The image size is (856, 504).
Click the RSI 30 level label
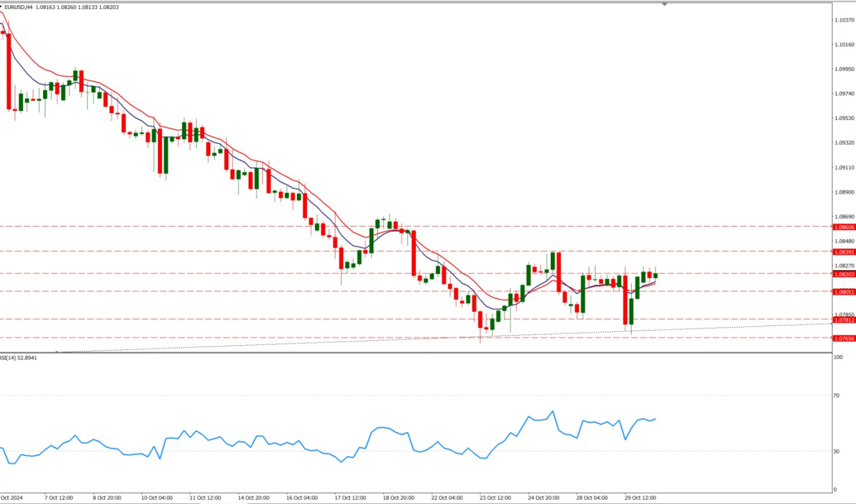[836, 451]
